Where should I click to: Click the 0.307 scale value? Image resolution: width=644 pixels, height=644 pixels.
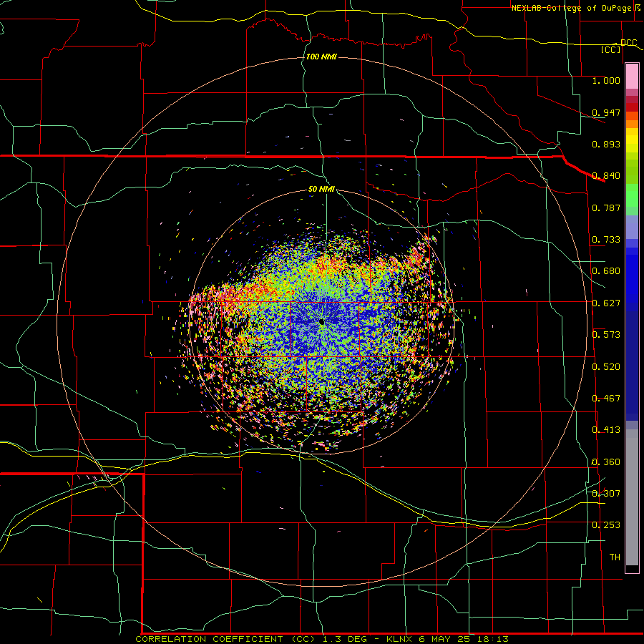(606, 494)
